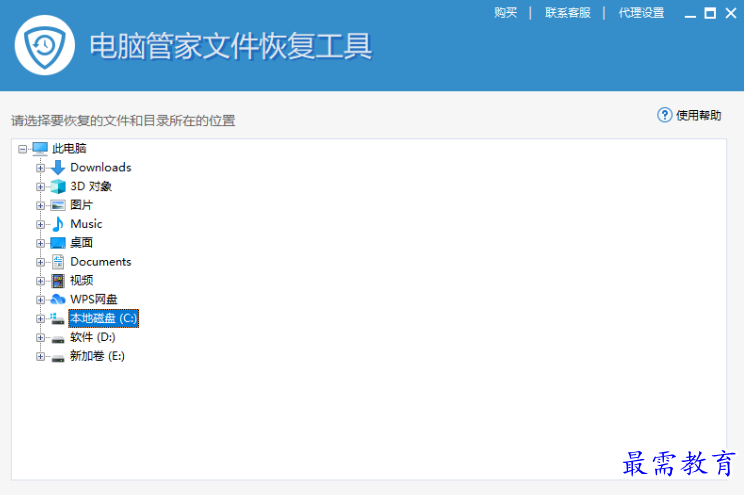The height and width of the screenshot is (495, 744).
Task: Expand the Music folder node
Action: coord(40,224)
